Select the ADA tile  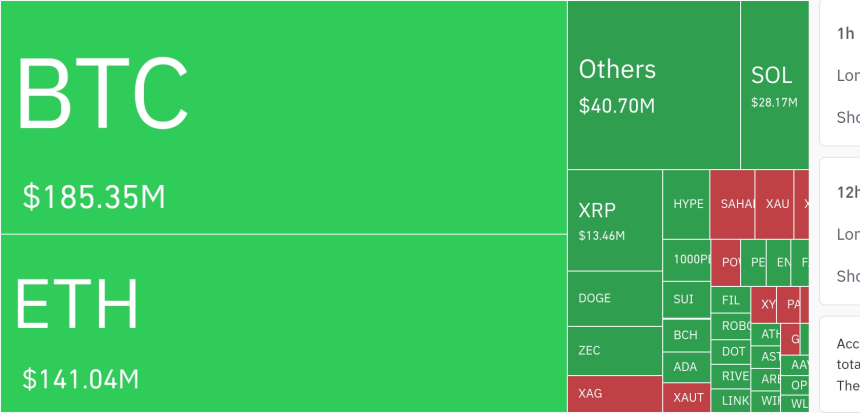coord(686,367)
